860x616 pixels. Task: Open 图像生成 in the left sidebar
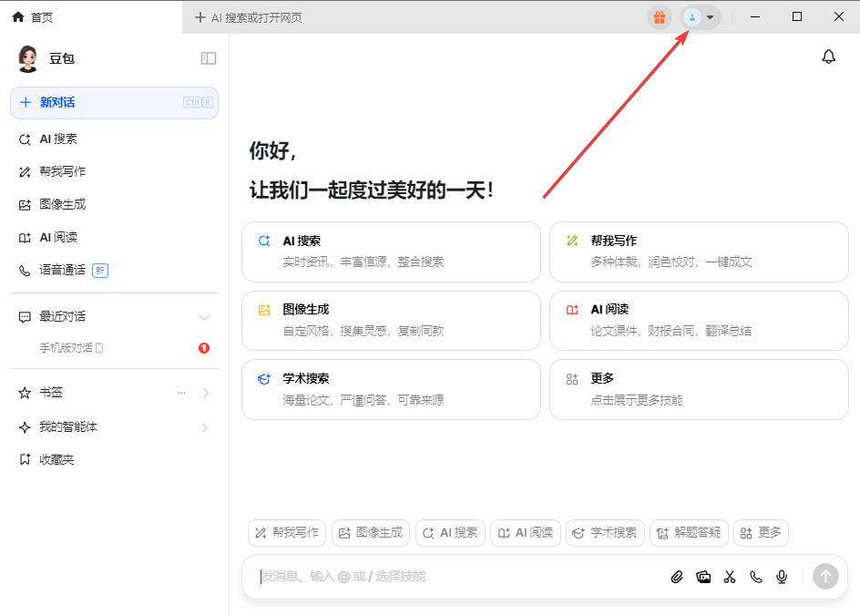click(x=114, y=205)
